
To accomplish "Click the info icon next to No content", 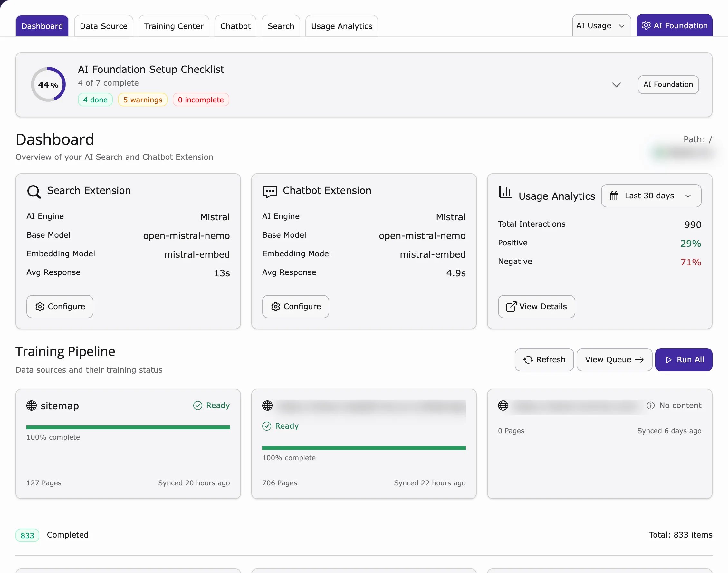I will [650, 405].
